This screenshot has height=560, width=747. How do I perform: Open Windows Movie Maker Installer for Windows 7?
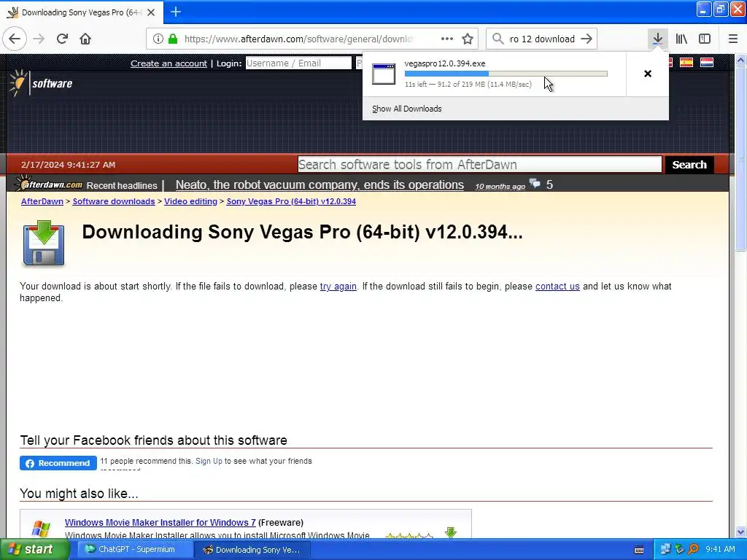pos(160,522)
